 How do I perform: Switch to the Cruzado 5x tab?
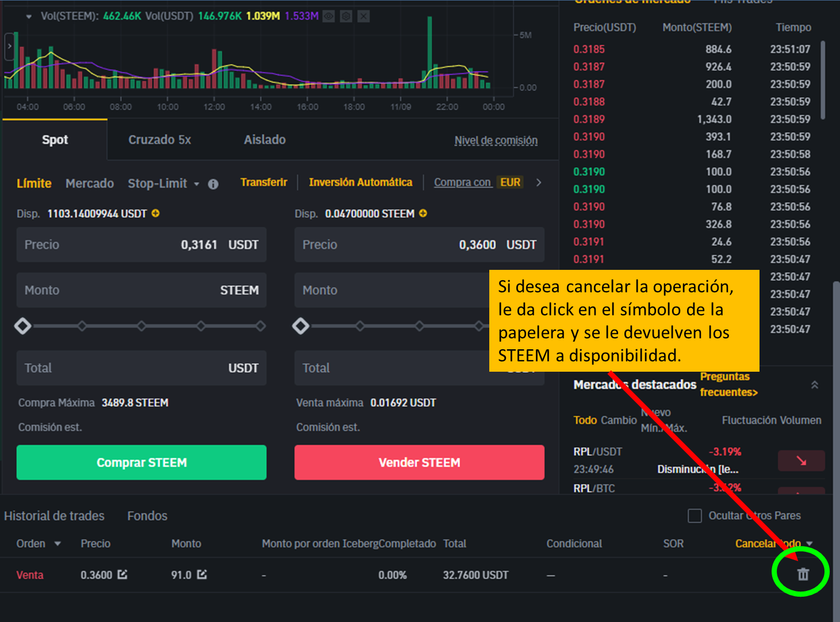point(160,140)
